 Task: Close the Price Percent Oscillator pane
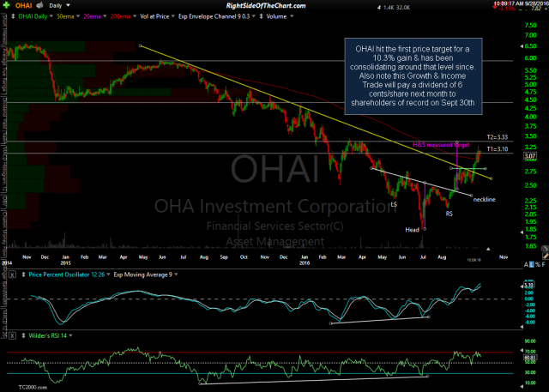(12, 274)
